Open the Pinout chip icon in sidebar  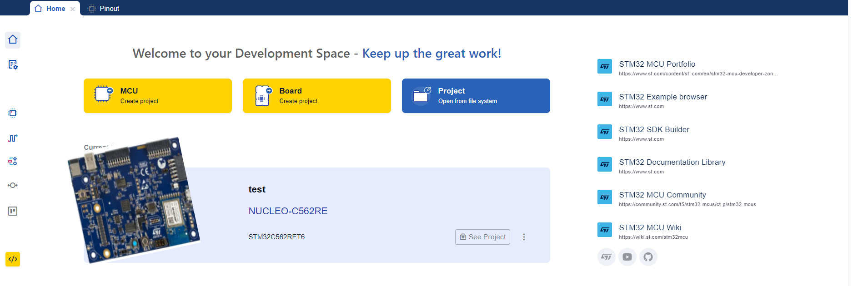click(x=13, y=113)
